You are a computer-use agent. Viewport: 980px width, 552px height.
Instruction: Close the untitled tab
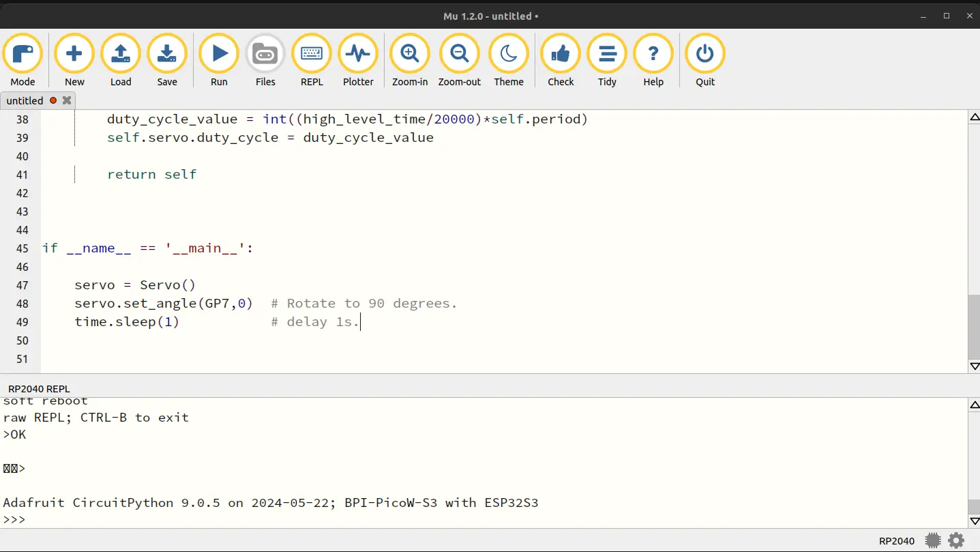(x=67, y=100)
